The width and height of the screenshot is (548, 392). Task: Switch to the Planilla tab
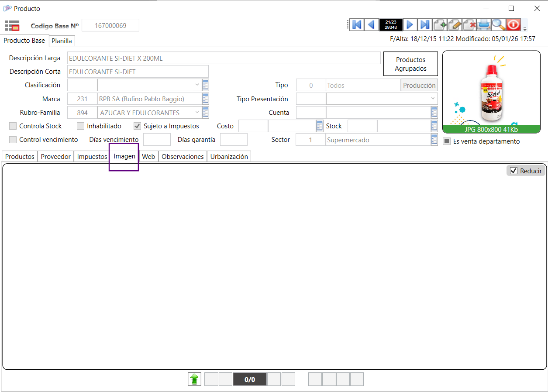coord(62,41)
